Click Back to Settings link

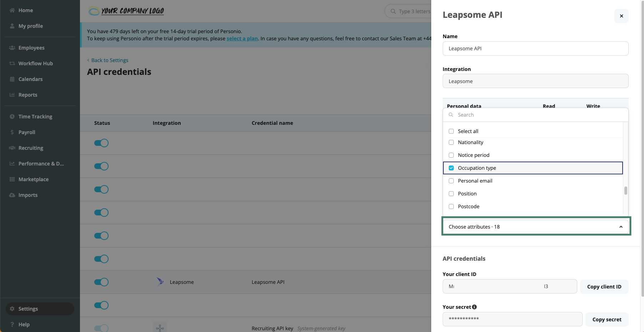pyautogui.click(x=108, y=60)
